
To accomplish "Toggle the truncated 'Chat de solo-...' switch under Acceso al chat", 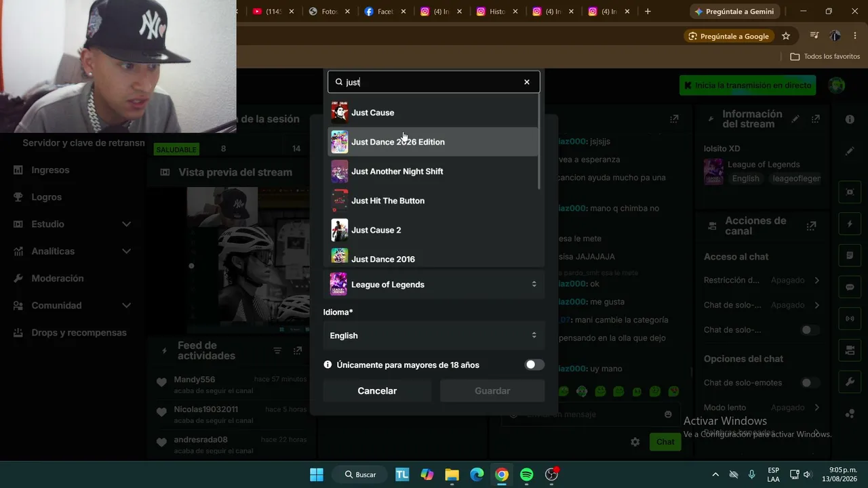I will [x=809, y=330].
